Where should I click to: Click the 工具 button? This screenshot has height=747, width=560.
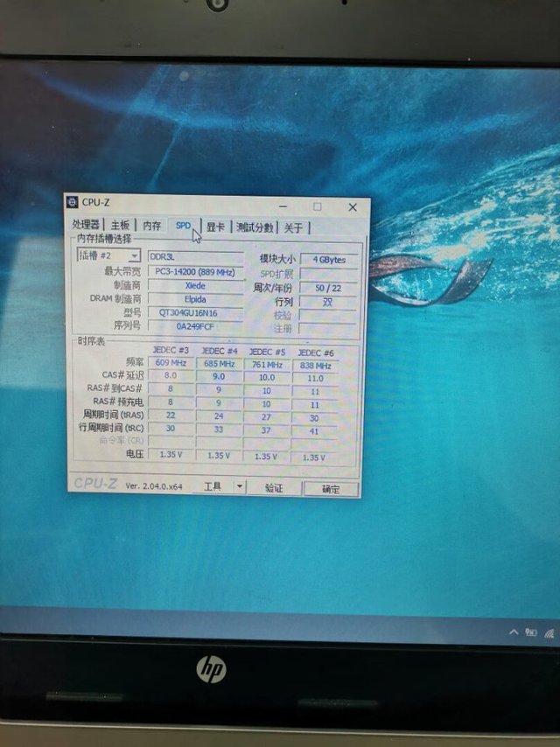[213, 486]
